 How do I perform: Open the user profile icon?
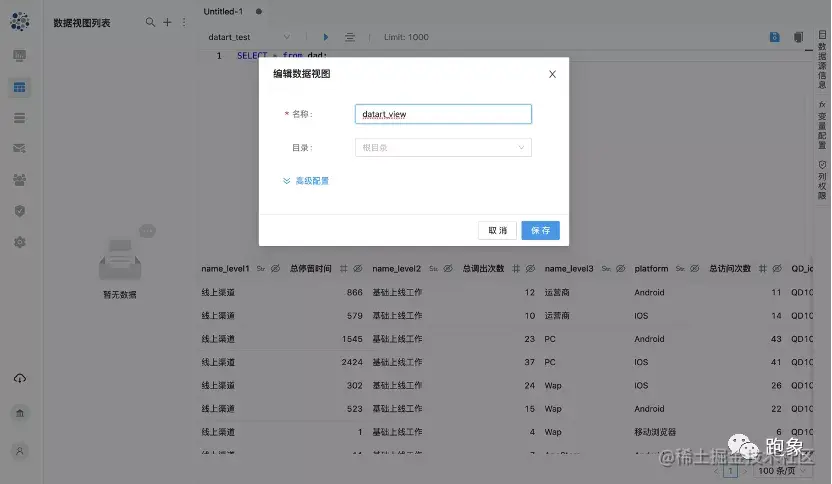pyautogui.click(x=20, y=451)
